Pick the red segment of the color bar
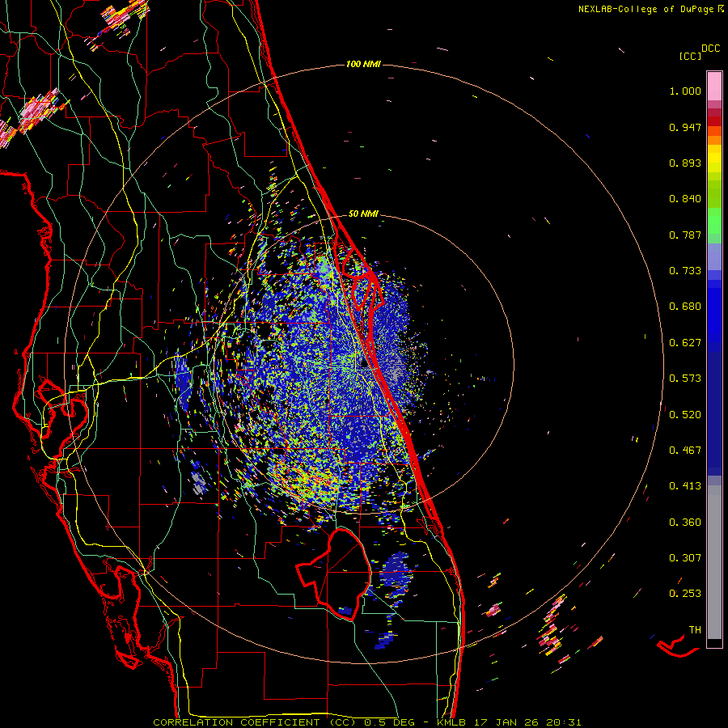The width and height of the screenshot is (728, 728). coord(714,121)
